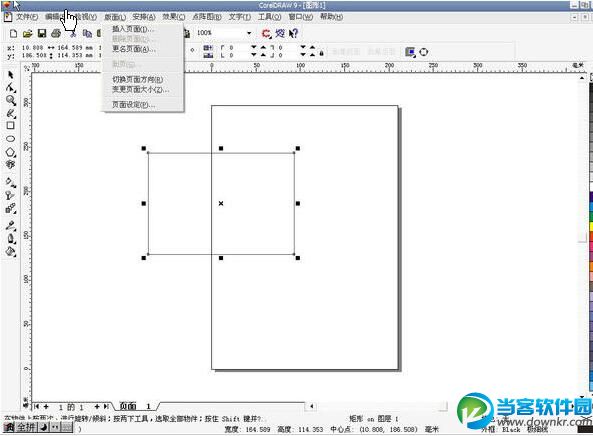This screenshot has width=593, height=436.
Task: Select the Interactive Fill tool at toolbox bottom
Action: tap(11, 251)
